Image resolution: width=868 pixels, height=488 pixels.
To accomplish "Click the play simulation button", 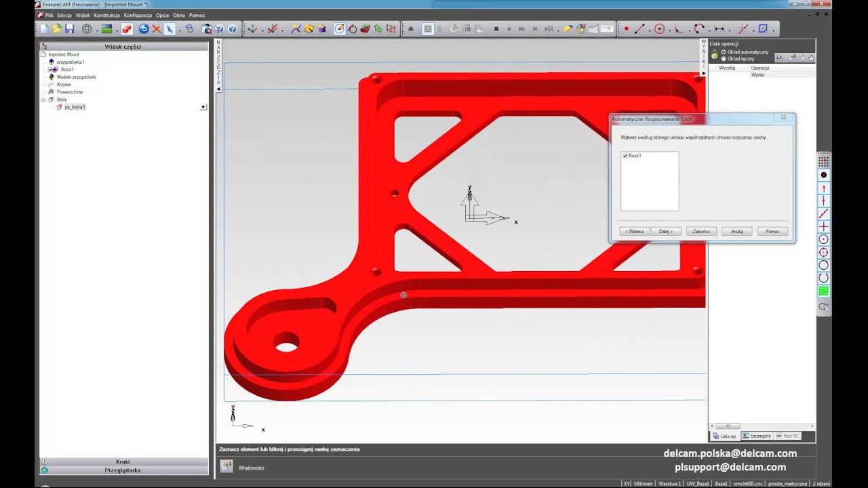I will pyautogui.click(x=509, y=29).
